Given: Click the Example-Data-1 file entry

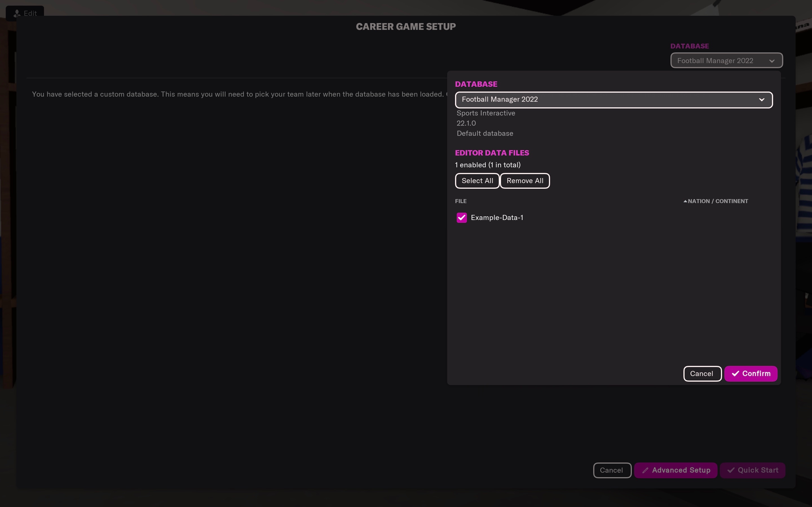Looking at the screenshot, I should pyautogui.click(x=496, y=217).
